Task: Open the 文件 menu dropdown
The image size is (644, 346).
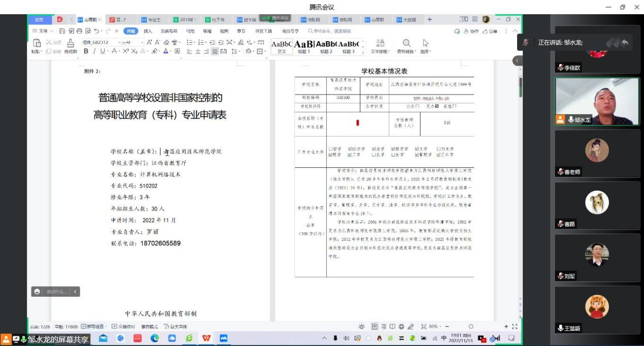Action: pos(43,30)
